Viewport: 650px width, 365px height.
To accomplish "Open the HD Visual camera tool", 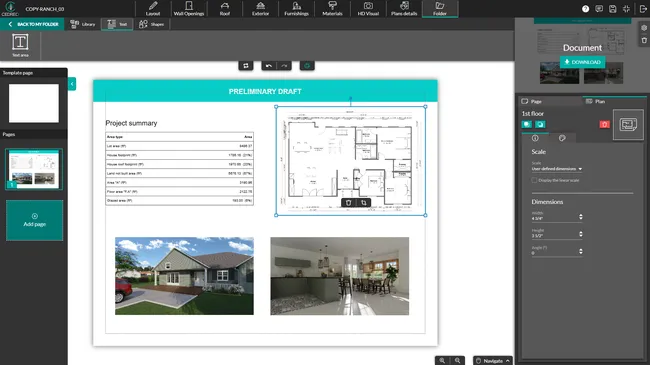I will point(368,9).
